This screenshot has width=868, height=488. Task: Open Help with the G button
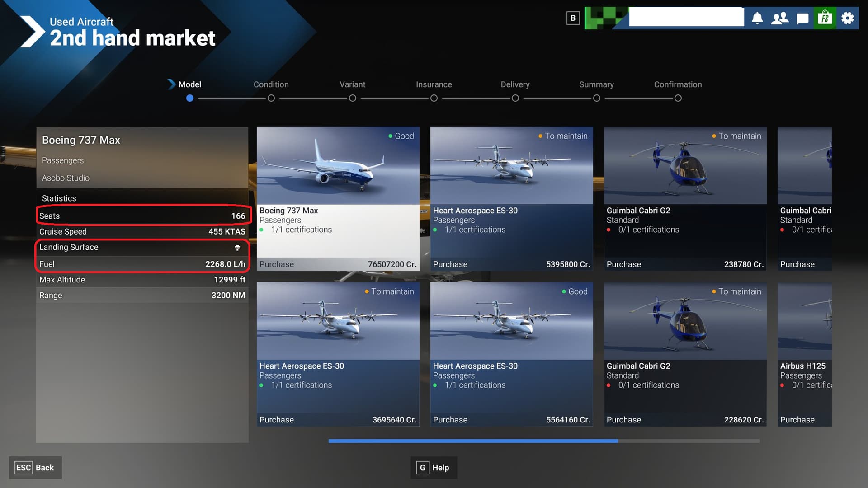(x=434, y=468)
